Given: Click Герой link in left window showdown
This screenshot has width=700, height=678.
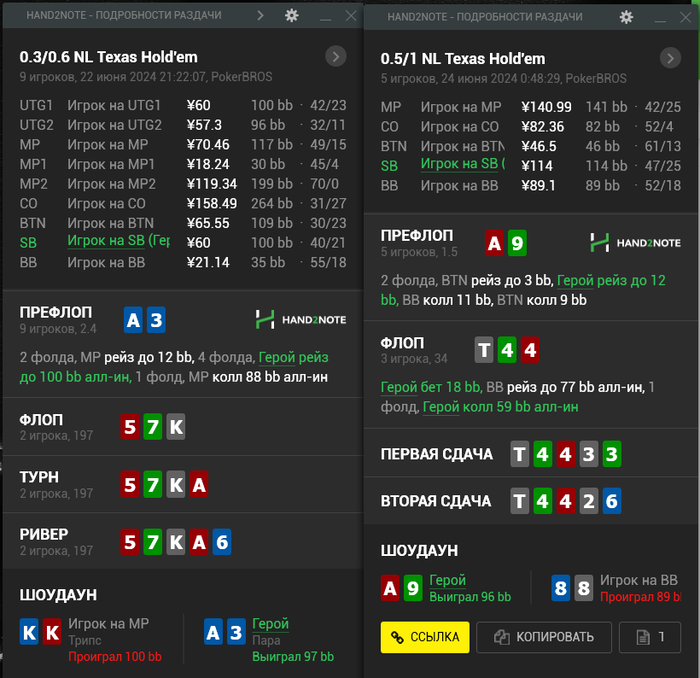Looking at the screenshot, I should click(x=271, y=624).
